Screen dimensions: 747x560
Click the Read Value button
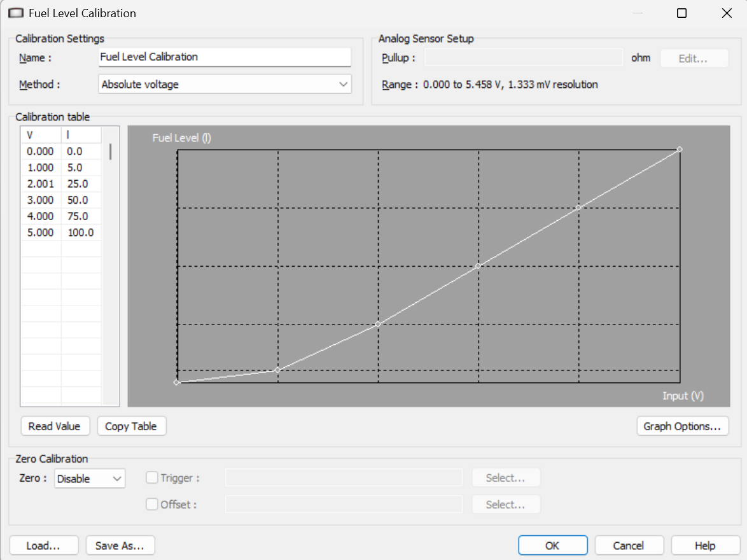[x=55, y=426]
